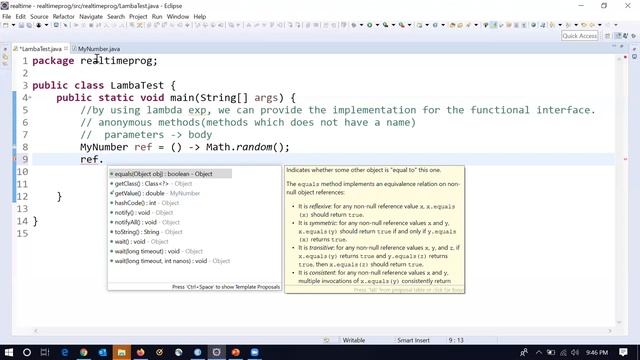
Task: Open the Run menu
Action: (x=157, y=16)
